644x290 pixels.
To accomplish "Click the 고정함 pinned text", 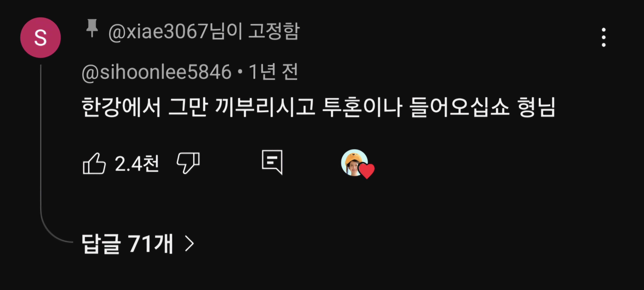I will (x=274, y=31).
